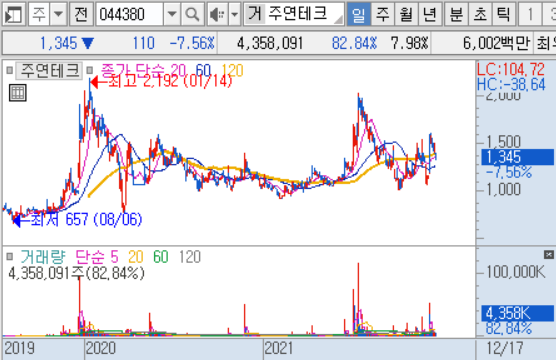The image size is (556, 360).
Task: Click the 12/17 date label
Action: click(505, 348)
